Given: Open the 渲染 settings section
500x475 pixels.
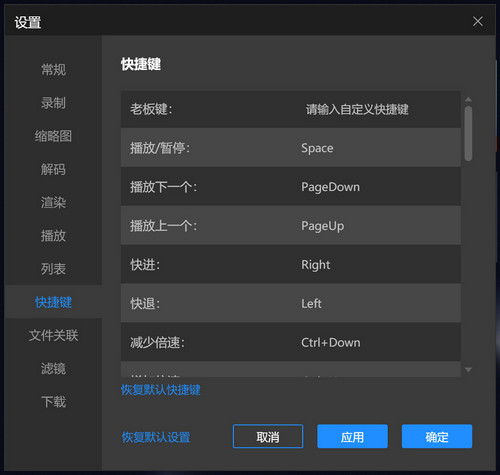Looking at the screenshot, I should [53, 202].
